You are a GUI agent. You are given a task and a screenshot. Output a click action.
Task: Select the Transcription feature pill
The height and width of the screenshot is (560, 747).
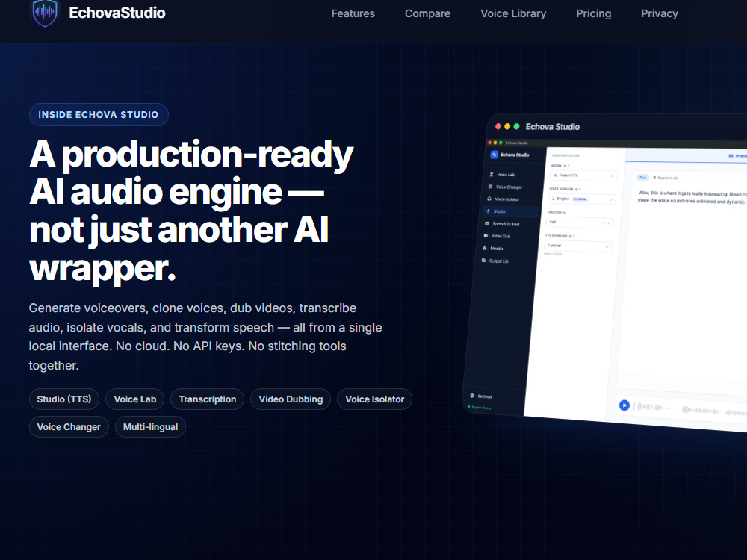pyautogui.click(x=207, y=399)
